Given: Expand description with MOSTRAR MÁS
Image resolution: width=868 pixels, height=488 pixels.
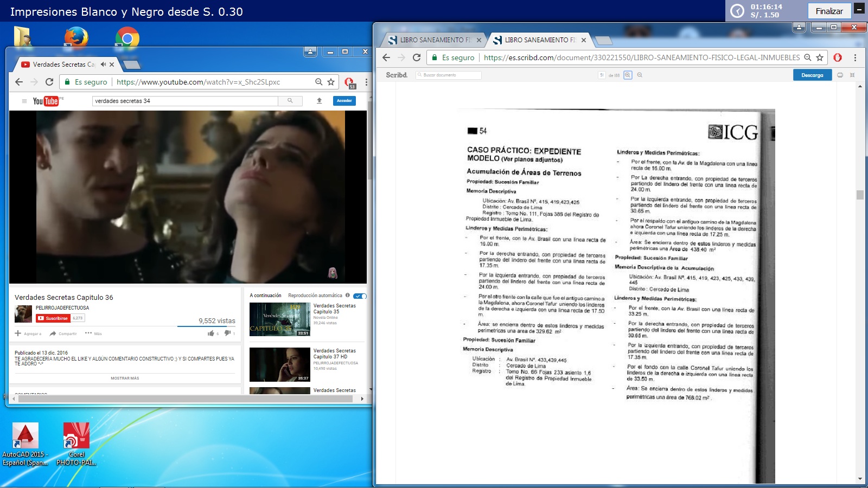Looking at the screenshot, I should 125,378.
